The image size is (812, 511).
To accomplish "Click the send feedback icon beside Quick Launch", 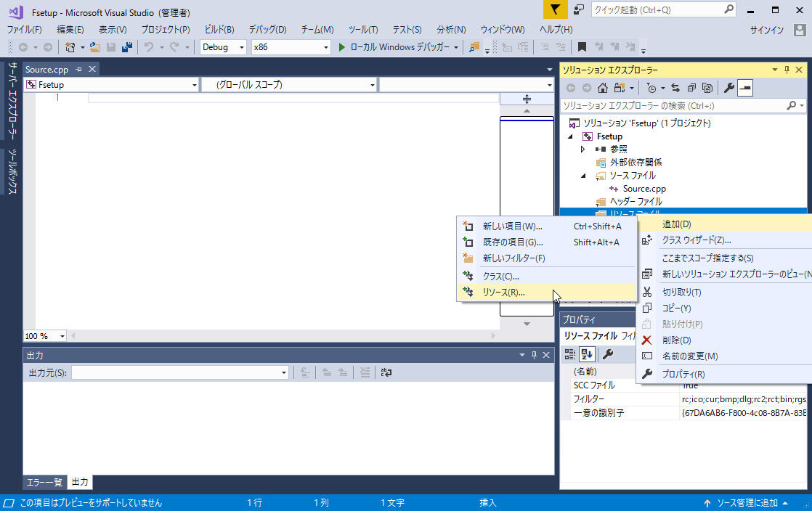I will (x=578, y=10).
